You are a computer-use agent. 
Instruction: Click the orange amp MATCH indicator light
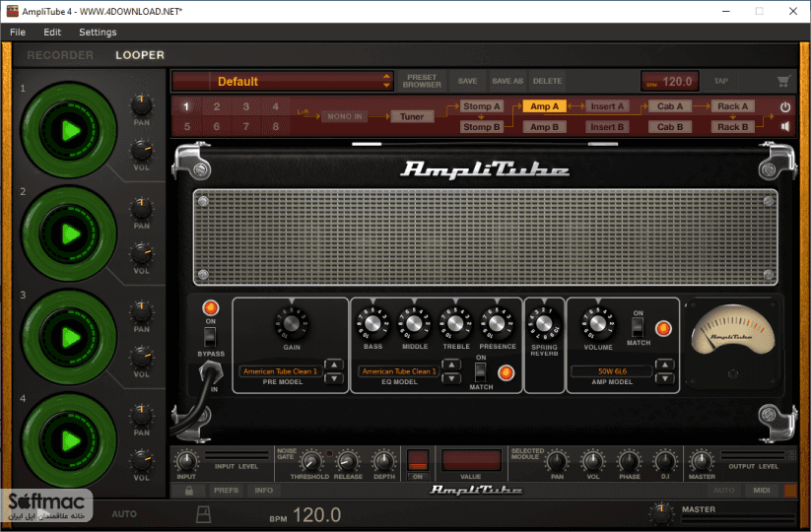(663, 329)
